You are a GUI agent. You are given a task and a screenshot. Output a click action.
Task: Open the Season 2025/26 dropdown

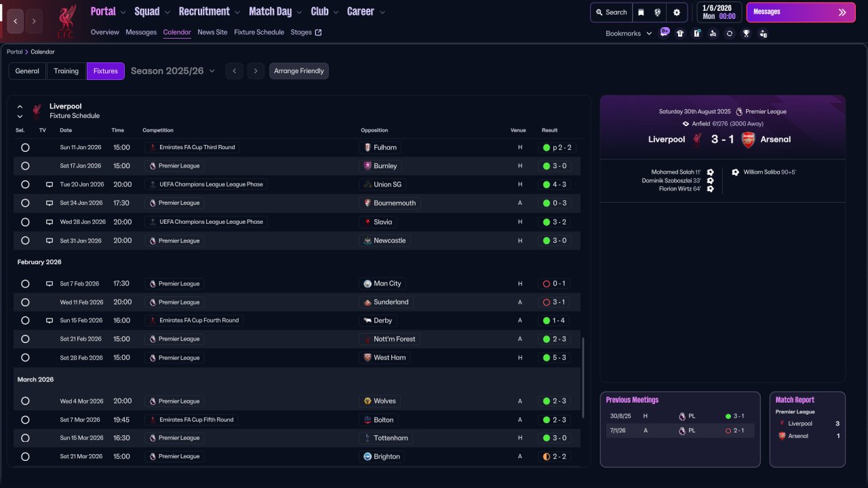point(173,71)
